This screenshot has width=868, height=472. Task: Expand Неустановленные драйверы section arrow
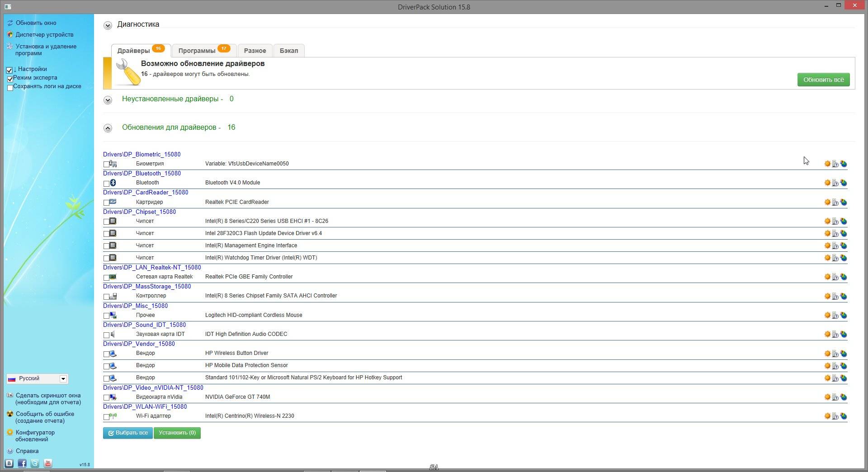coord(108,100)
